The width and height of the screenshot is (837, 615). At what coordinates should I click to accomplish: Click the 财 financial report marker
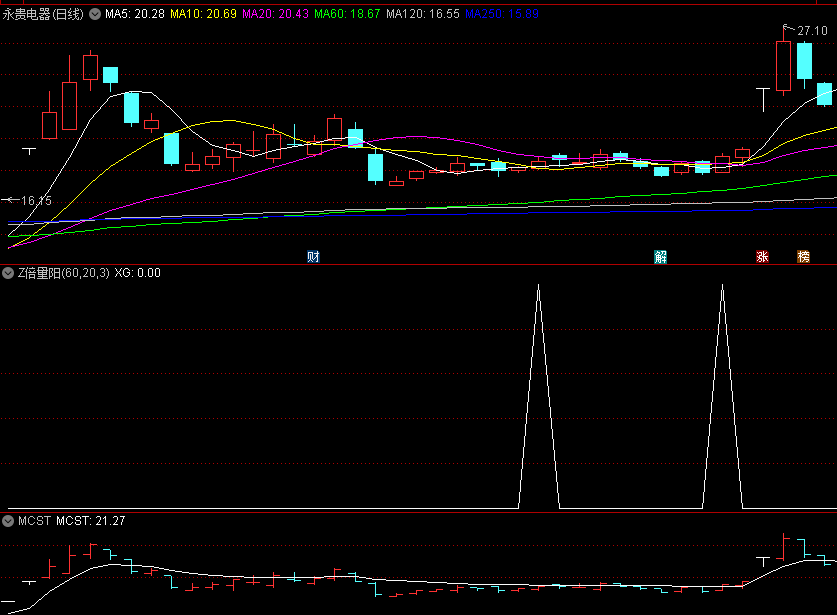[313, 257]
